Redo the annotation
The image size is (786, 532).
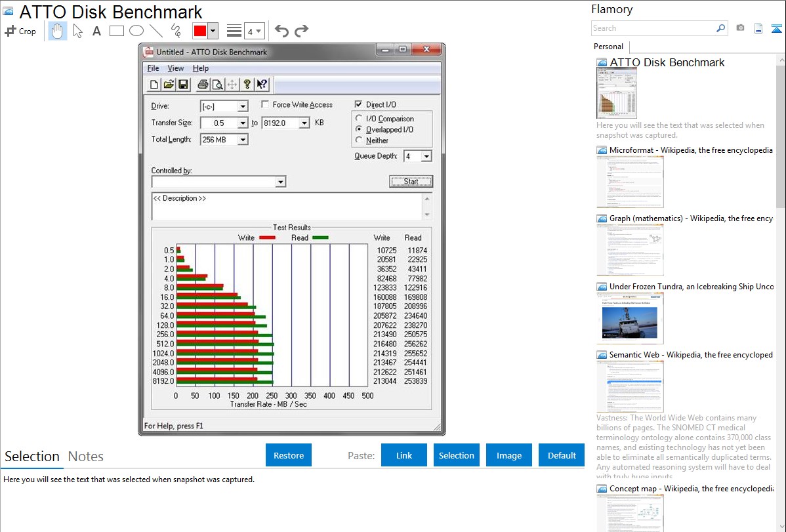click(301, 31)
